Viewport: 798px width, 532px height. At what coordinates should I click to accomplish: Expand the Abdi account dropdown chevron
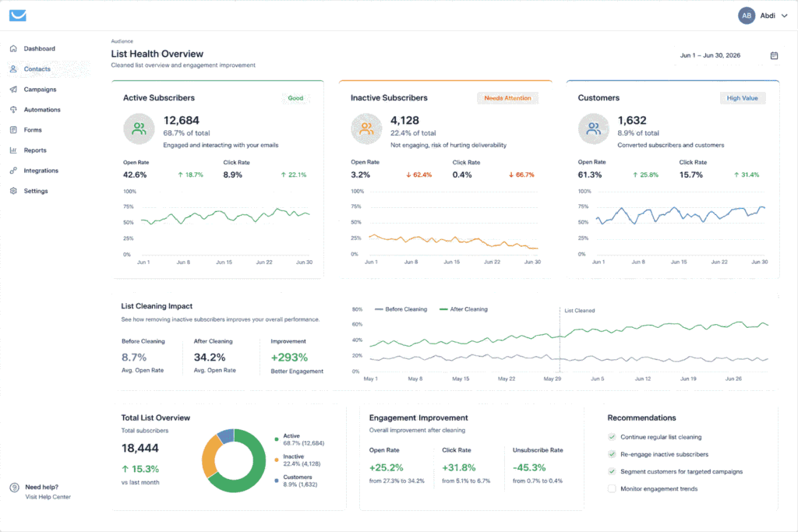[x=784, y=16]
